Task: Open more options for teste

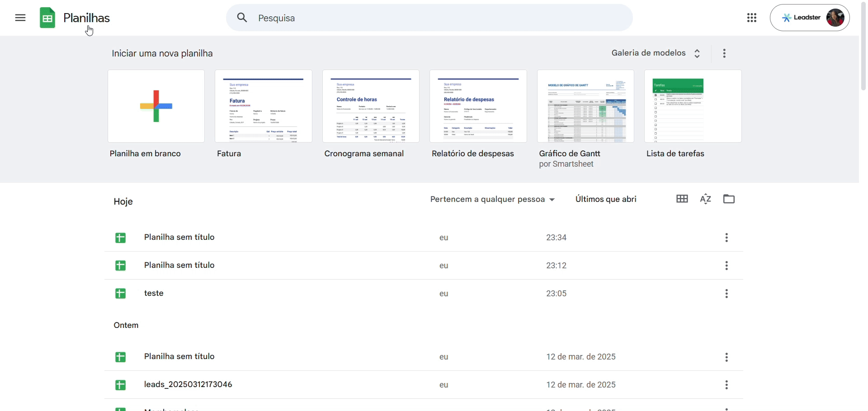Action: click(726, 294)
